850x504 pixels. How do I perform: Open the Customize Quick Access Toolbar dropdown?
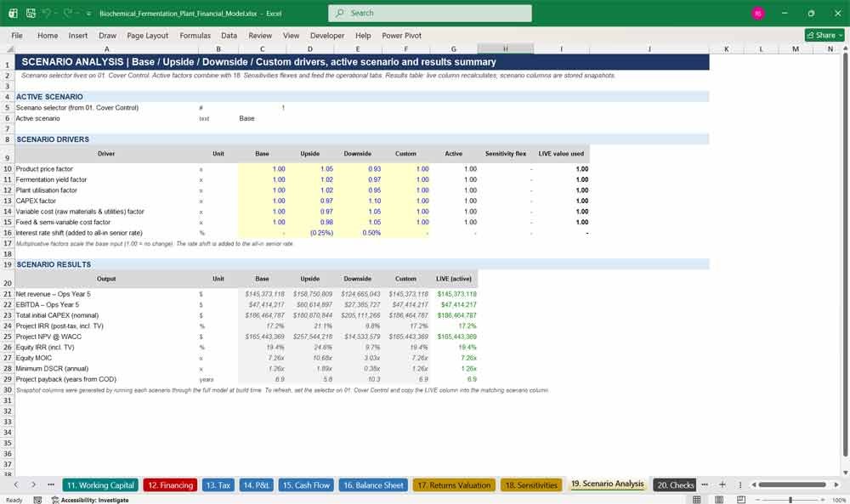tap(88, 14)
